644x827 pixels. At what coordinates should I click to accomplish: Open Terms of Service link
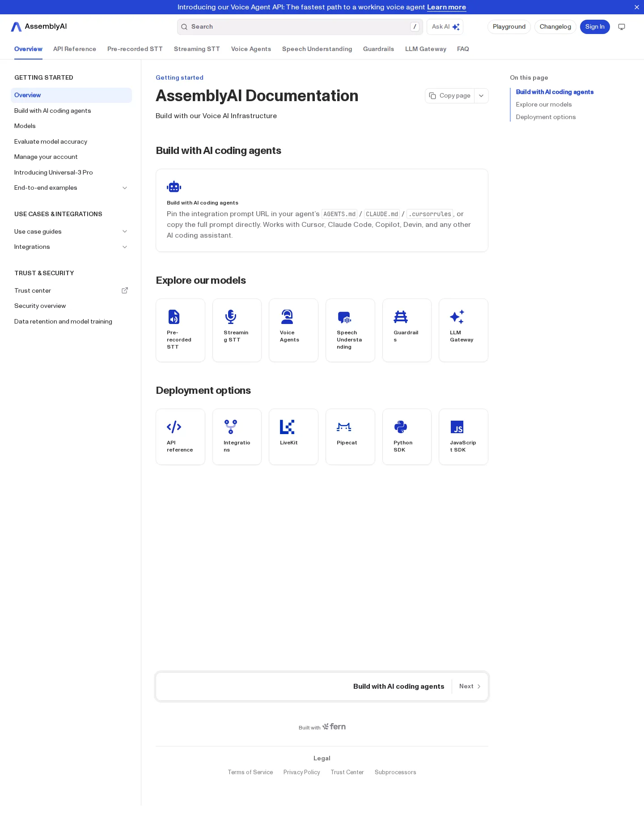pyautogui.click(x=250, y=772)
